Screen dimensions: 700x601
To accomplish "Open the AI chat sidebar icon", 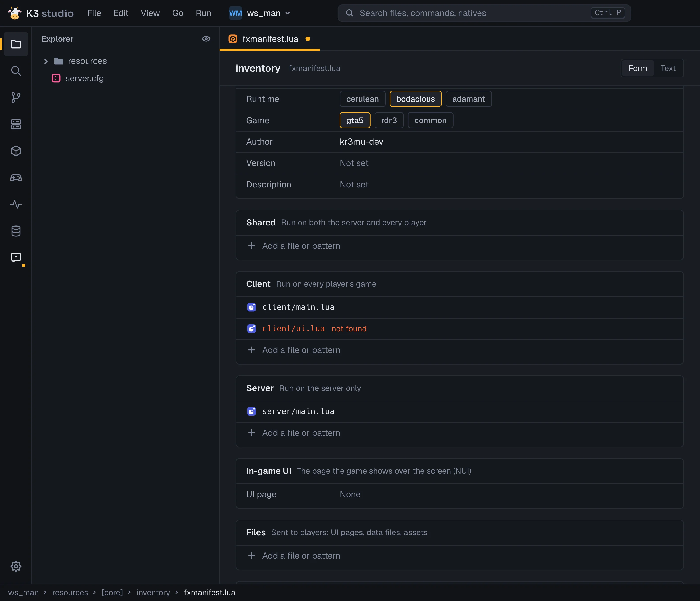I will [16, 258].
